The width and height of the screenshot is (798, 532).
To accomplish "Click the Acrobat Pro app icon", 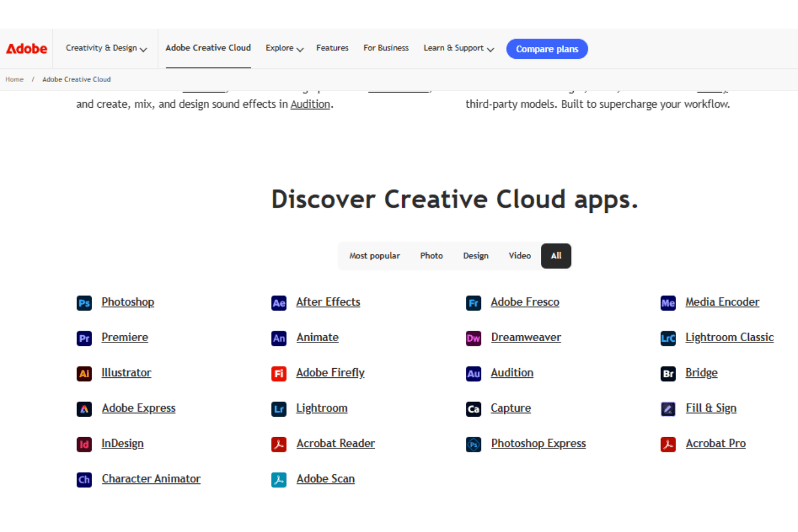I will coord(668,445).
